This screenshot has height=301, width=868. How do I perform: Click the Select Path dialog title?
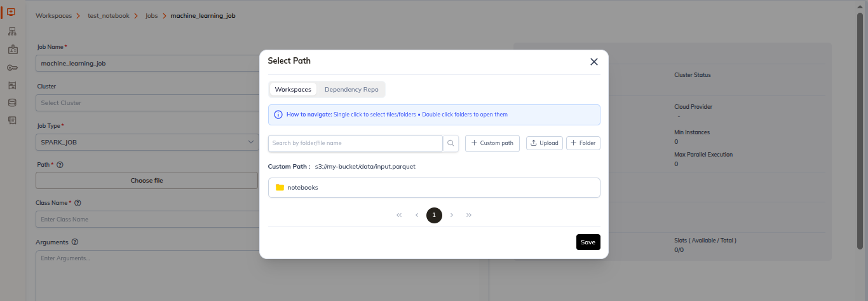(289, 61)
